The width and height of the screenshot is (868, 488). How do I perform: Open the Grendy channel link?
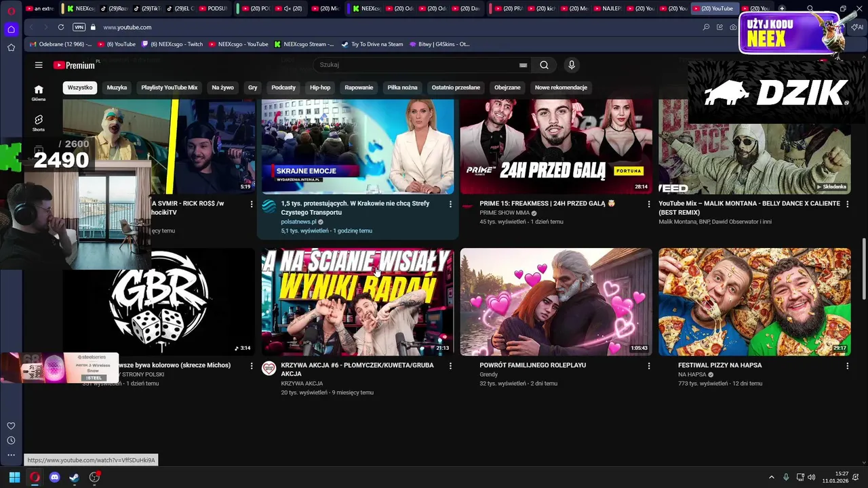tap(489, 374)
